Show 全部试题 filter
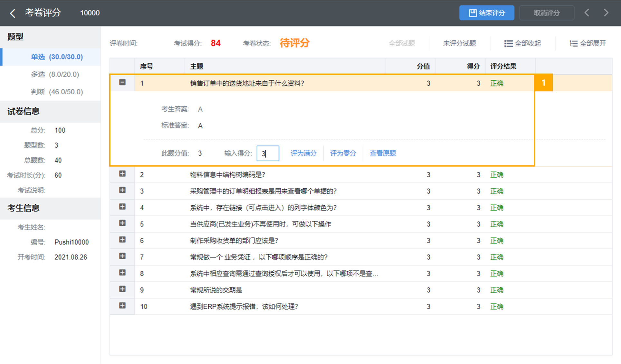This screenshot has height=364, width=621. (x=402, y=43)
